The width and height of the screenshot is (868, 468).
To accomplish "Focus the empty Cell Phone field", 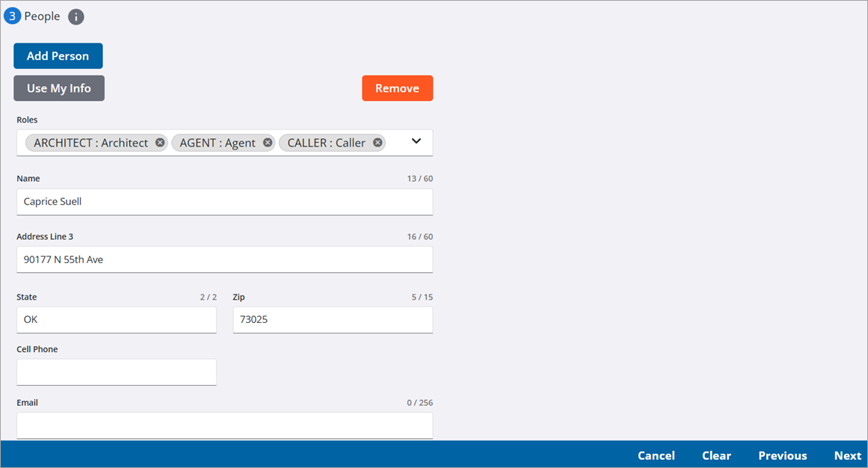I will pyautogui.click(x=116, y=372).
